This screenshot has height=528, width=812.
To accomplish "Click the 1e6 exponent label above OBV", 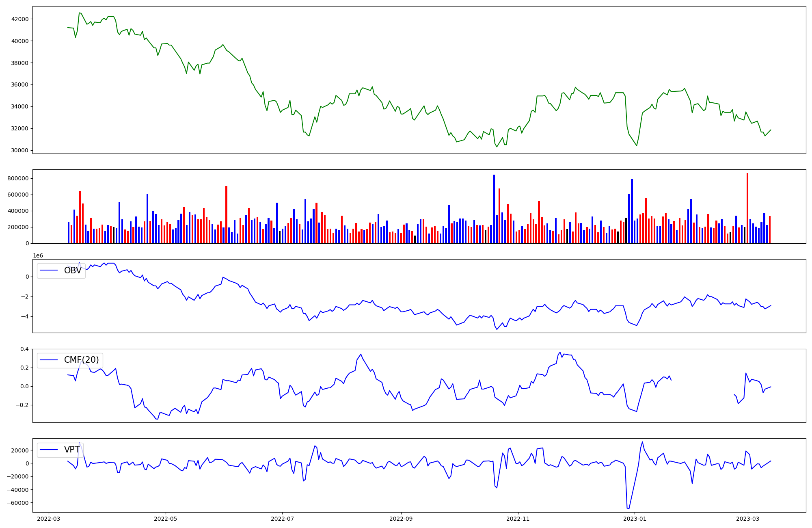I will [38, 255].
